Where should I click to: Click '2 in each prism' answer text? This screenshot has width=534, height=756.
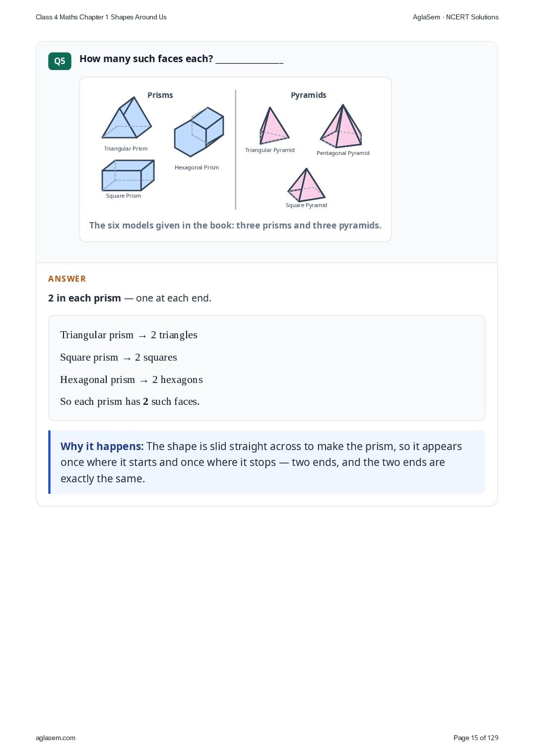[x=84, y=298]
